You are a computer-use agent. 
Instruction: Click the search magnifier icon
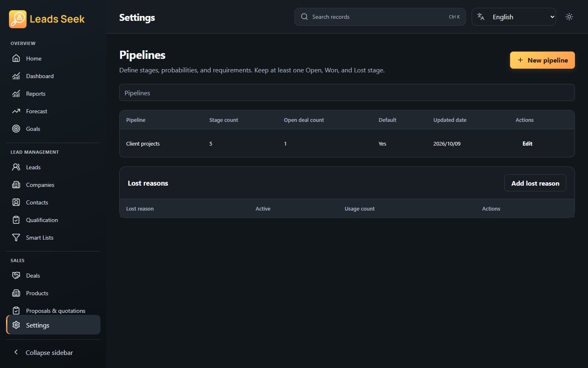(304, 17)
